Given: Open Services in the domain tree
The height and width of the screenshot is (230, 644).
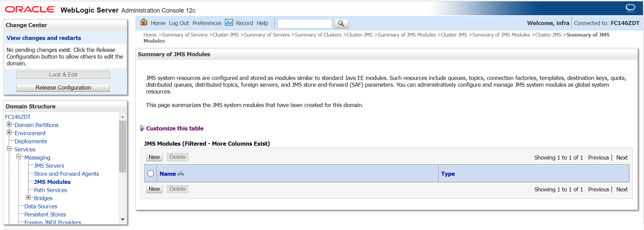Looking at the screenshot, I should pyautogui.click(x=25, y=149).
